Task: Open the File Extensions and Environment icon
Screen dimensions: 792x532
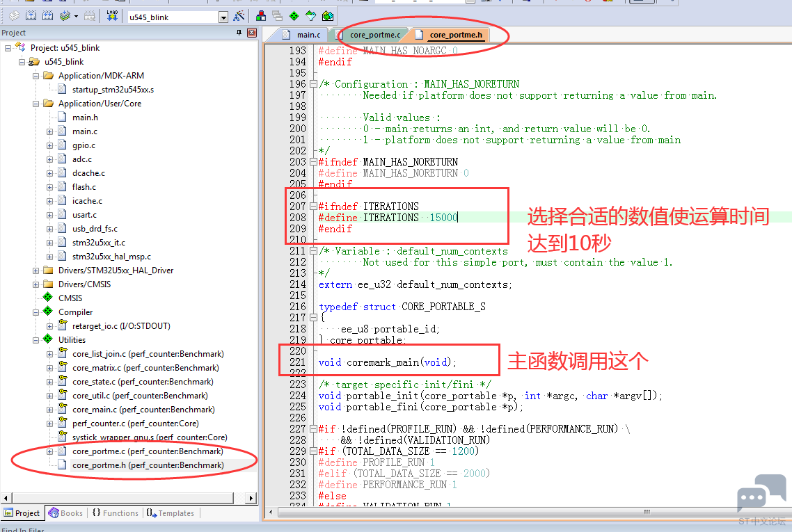Action: (261, 16)
